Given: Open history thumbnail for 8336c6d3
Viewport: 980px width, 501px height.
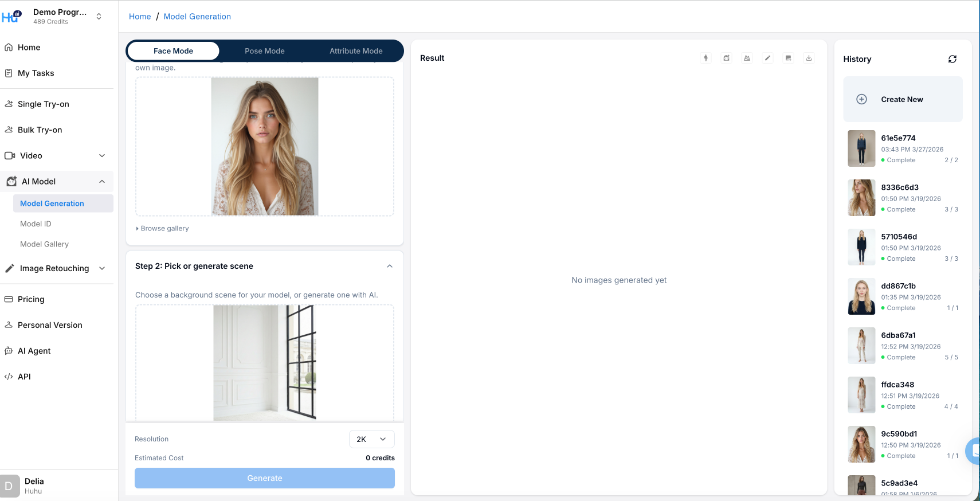Looking at the screenshot, I should [x=861, y=198].
